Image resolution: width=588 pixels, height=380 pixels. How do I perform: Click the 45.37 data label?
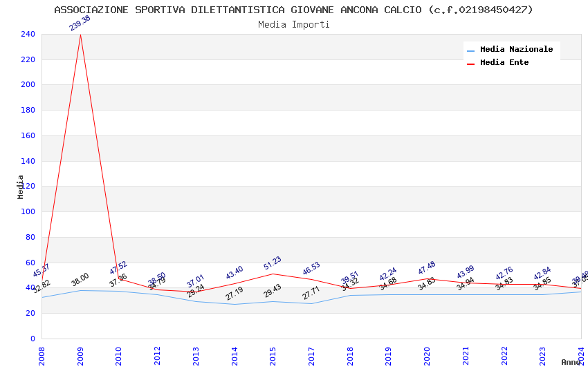click(x=41, y=270)
